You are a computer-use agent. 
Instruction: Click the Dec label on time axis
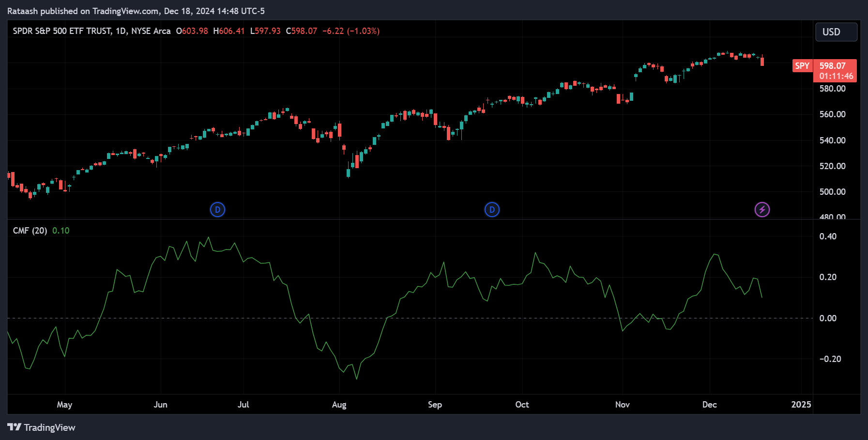(x=709, y=405)
